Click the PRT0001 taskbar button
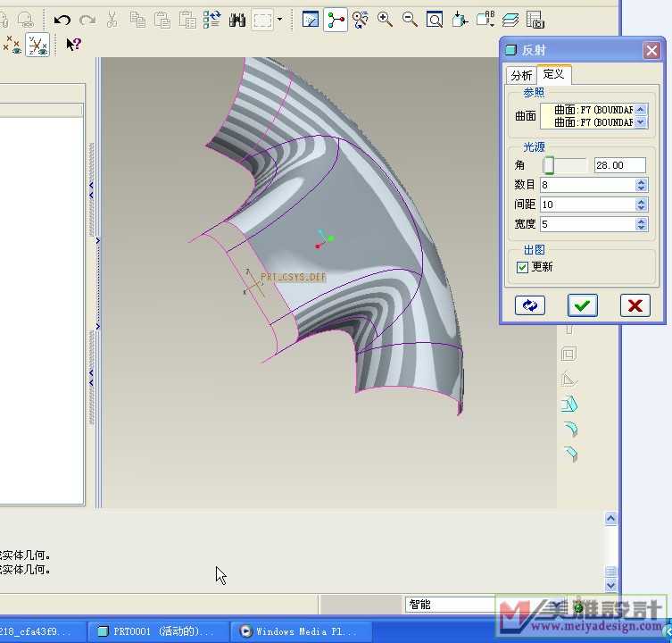Screen dimensions: 672x643 [161, 631]
